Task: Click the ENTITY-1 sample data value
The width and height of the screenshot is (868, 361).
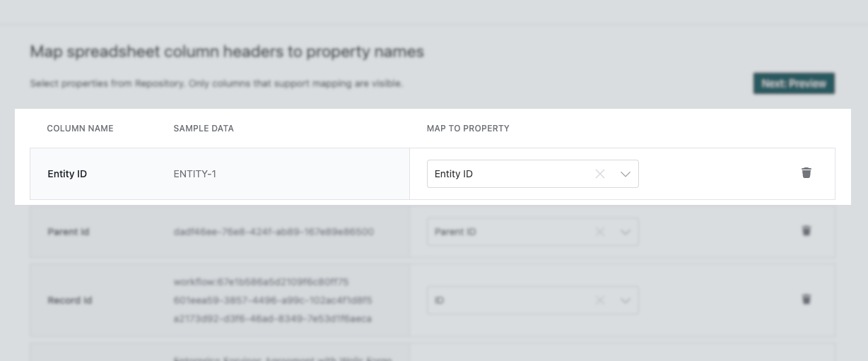Action: point(195,174)
